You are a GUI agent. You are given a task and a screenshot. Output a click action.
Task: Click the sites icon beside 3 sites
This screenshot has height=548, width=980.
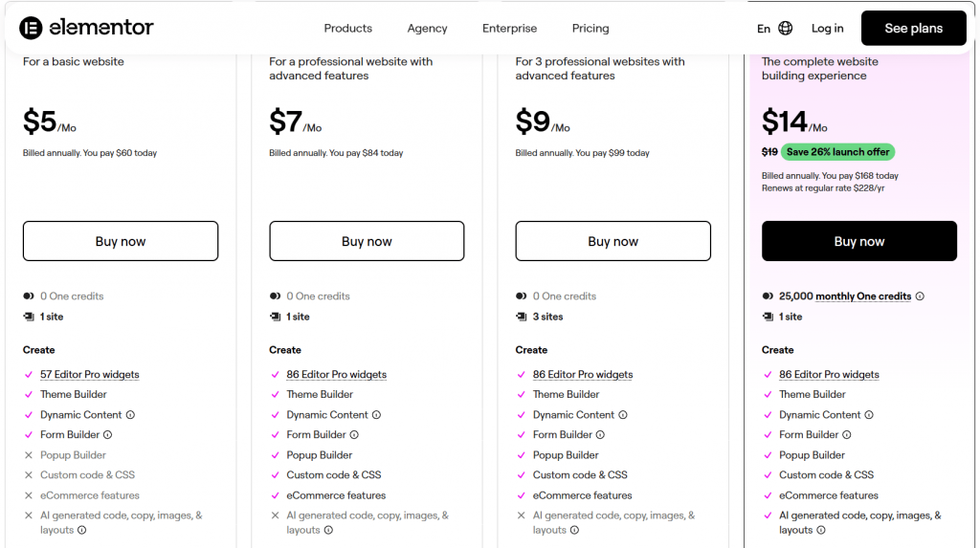[522, 317]
